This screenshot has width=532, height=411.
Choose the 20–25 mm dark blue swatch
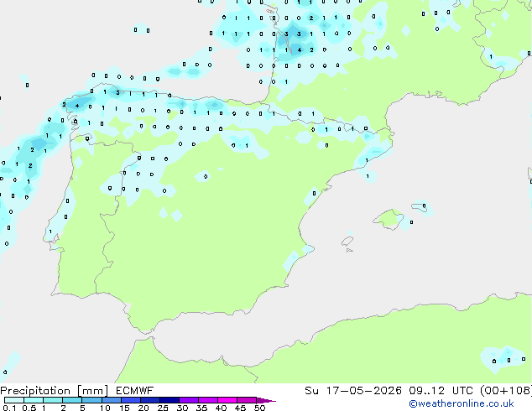coord(149,400)
